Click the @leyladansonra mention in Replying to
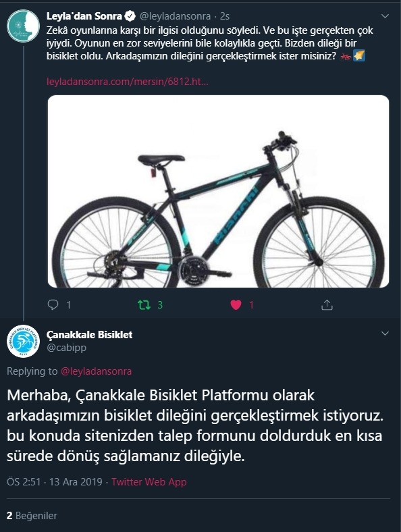401x532 pixels. pyautogui.click(x=96, y=371)
